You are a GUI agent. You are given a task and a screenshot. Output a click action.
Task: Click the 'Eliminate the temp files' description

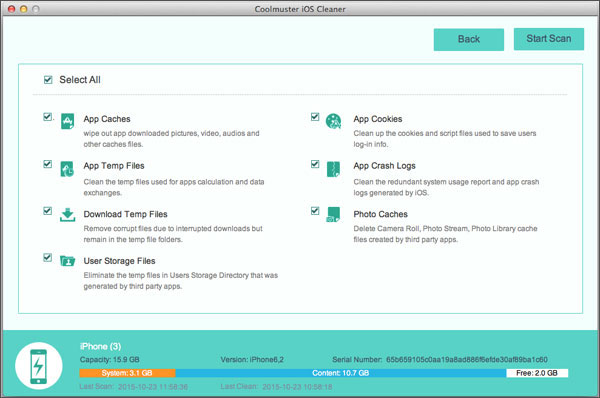(x=181, y=281)
